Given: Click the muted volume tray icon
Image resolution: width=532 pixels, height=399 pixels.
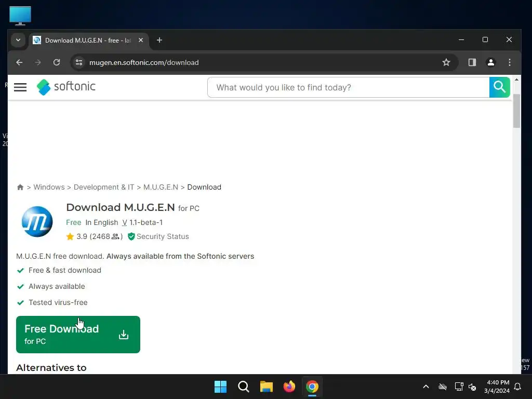Looking at the screenshot, I should [472, 387].
